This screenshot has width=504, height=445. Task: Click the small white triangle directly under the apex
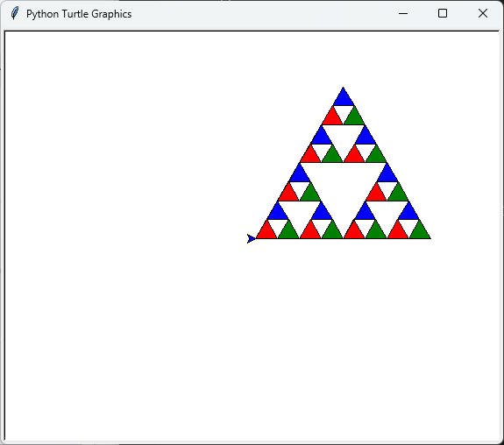344,112
